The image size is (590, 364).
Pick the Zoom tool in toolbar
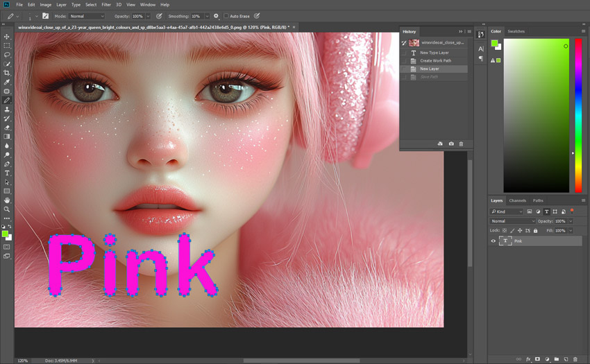(x=7, y=209)
